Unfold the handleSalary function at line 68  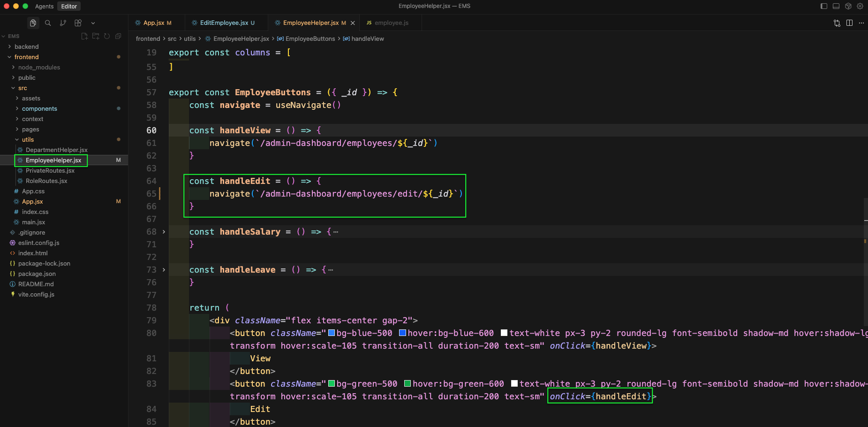164,232
